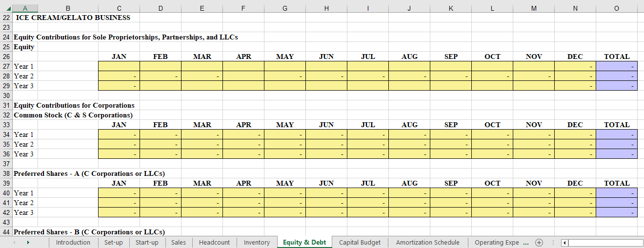Show more sheet tabs via ellipsis
The height and width of the screenshot is (248, 644).
pyautogui.click(x=525, y=243)
